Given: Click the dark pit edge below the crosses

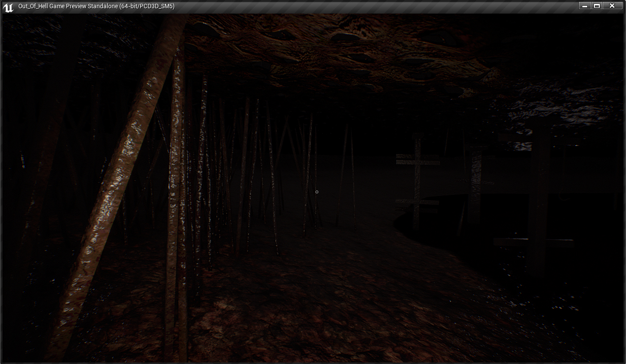Looking at the screenshot, I should click(437, 233).
